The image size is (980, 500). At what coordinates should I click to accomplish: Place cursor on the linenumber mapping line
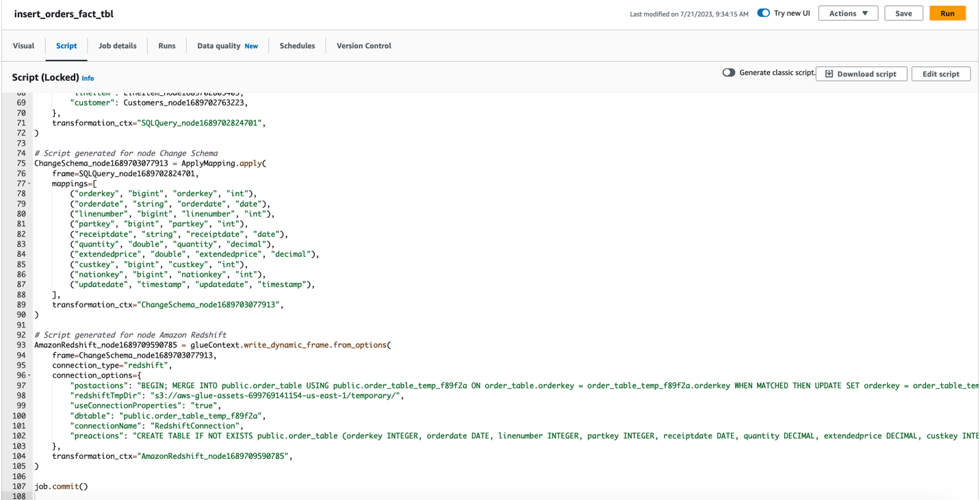click(172, 214)
